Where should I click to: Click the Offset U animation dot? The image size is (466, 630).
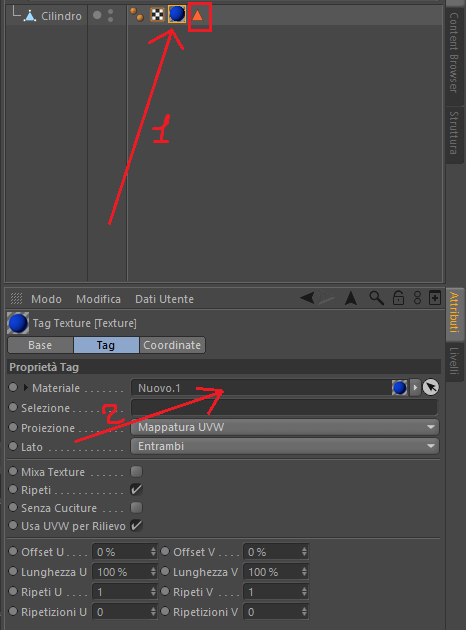click(13, 551)
